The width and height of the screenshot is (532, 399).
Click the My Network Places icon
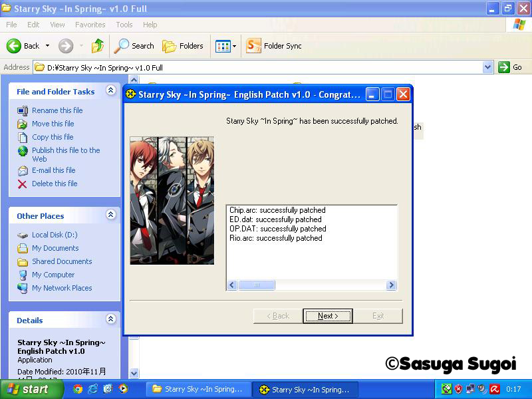(23, 288)
